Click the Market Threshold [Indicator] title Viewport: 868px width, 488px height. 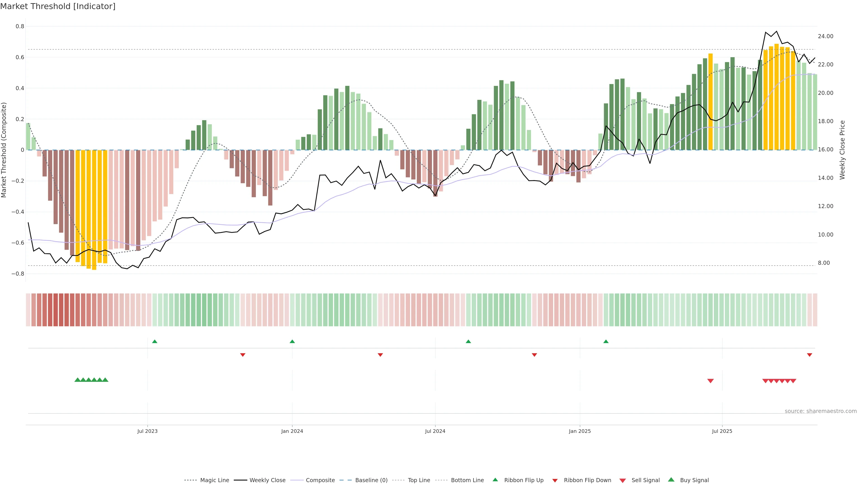[58, 6]
